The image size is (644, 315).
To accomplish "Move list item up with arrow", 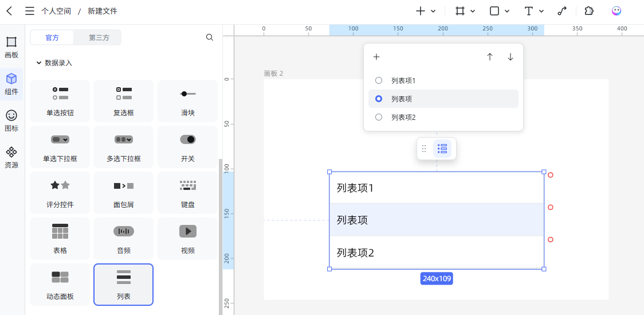I will (490, 57).
